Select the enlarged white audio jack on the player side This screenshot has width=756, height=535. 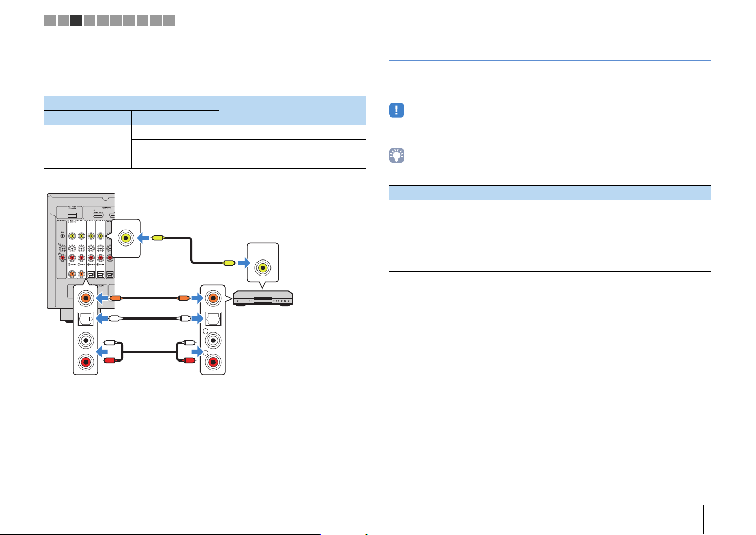pos(212,340)
